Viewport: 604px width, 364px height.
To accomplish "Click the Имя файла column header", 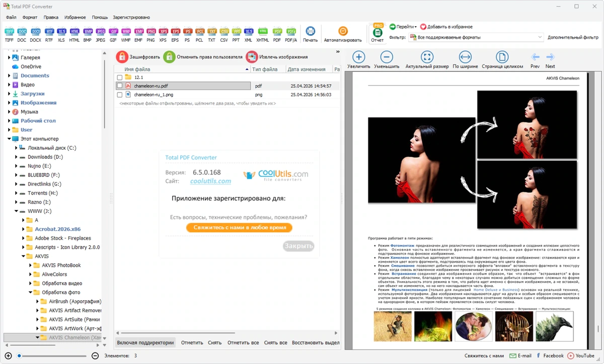I will point(182,69).
